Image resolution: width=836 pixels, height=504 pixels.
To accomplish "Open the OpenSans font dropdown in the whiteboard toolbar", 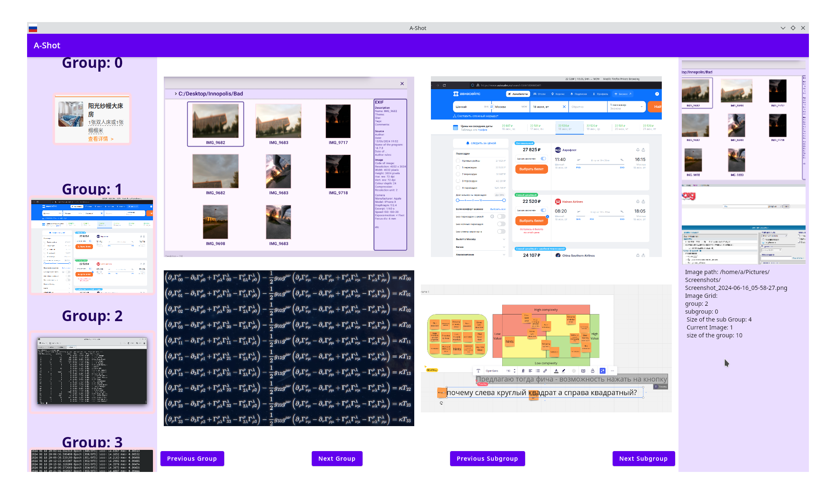I will pos(492,371).
